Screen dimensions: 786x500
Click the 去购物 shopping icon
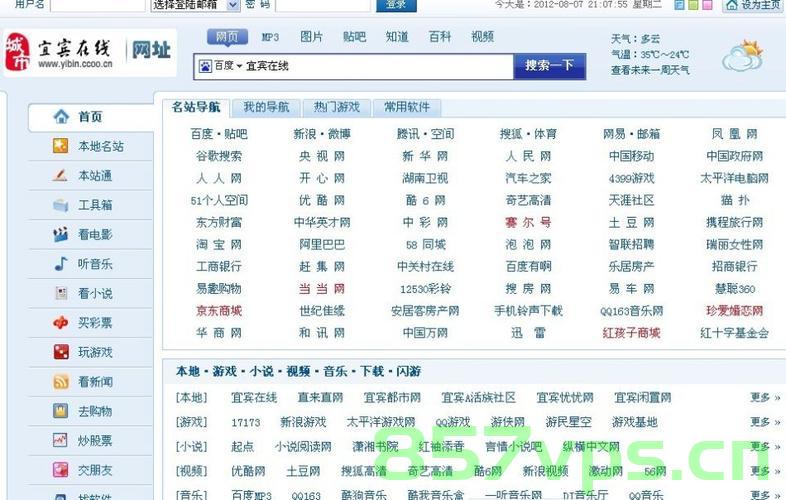(61, 411)
